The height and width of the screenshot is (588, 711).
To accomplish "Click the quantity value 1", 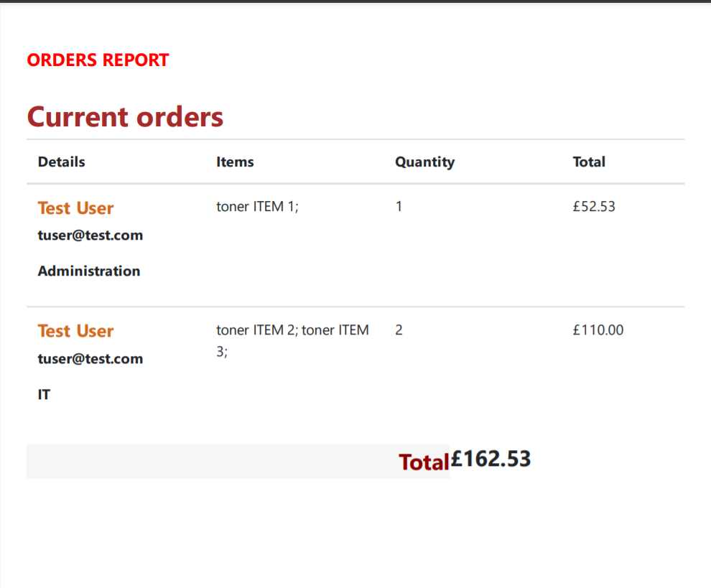I will (399, 207).
